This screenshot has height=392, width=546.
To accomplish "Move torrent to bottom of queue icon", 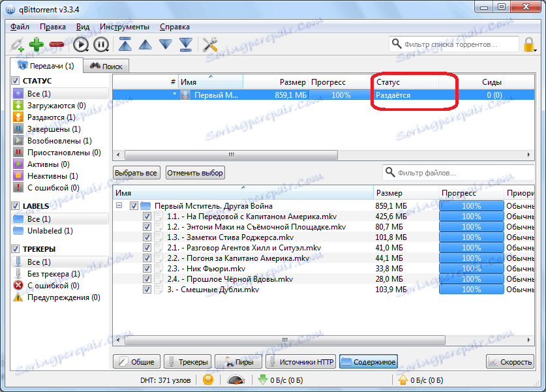I will [x=186, y=44].
